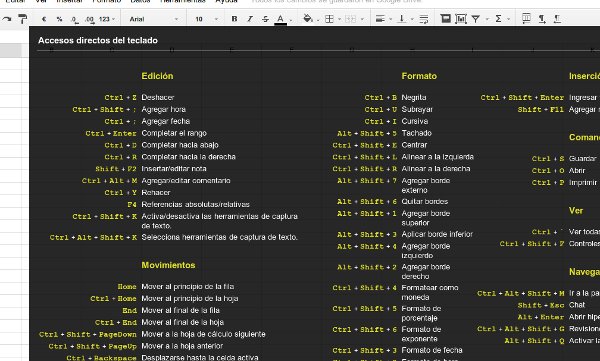Click the insert comment icon
Viewport: 600px width, 361px height.
[445, 18]
